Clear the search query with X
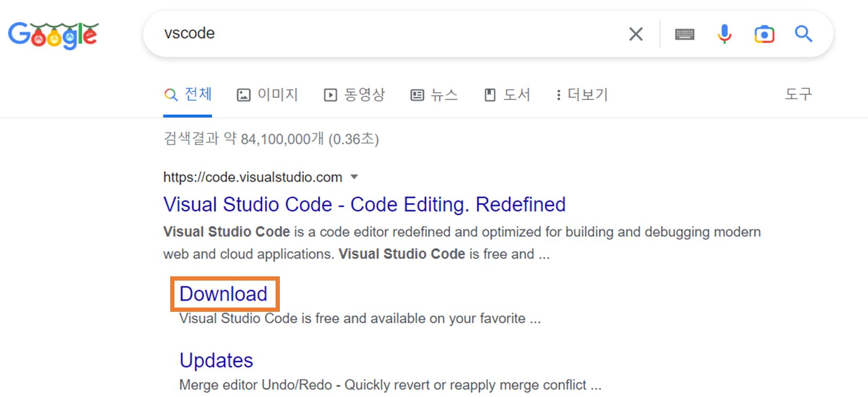The height and width of the screenshot is (397, 868). tap(636, 34)
